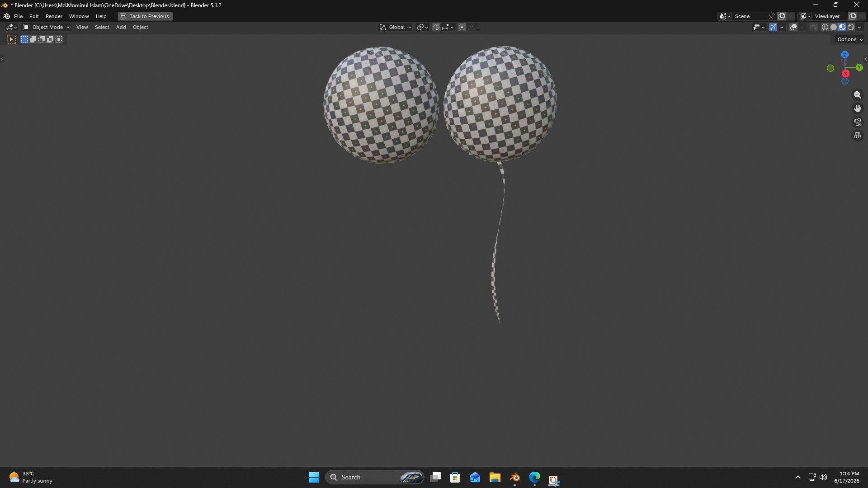Open the File menu
868x488 pixels.
tap(18, 16)
